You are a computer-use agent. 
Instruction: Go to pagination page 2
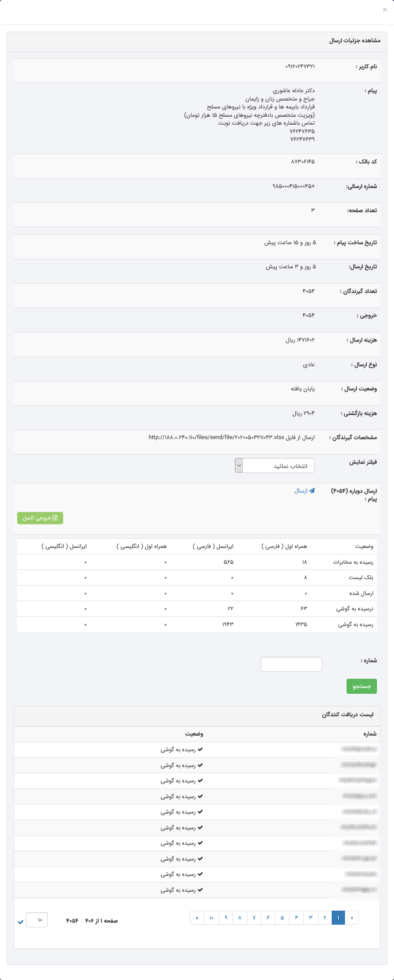(x=325, y=918)
